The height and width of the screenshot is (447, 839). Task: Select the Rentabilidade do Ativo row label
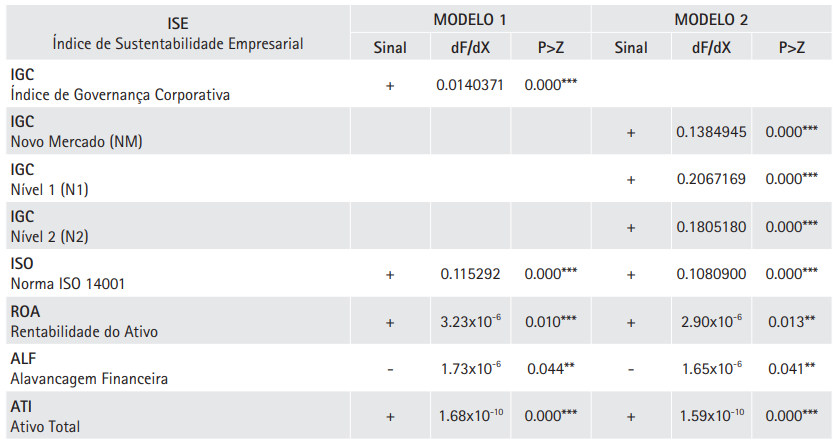click(84, 331)
